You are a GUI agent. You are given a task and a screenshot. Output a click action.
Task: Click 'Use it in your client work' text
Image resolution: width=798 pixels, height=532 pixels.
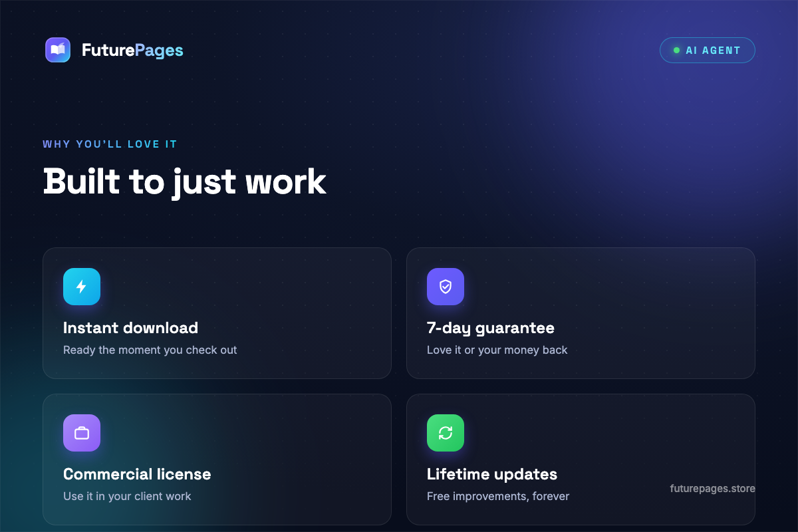(x=127, y=496)
